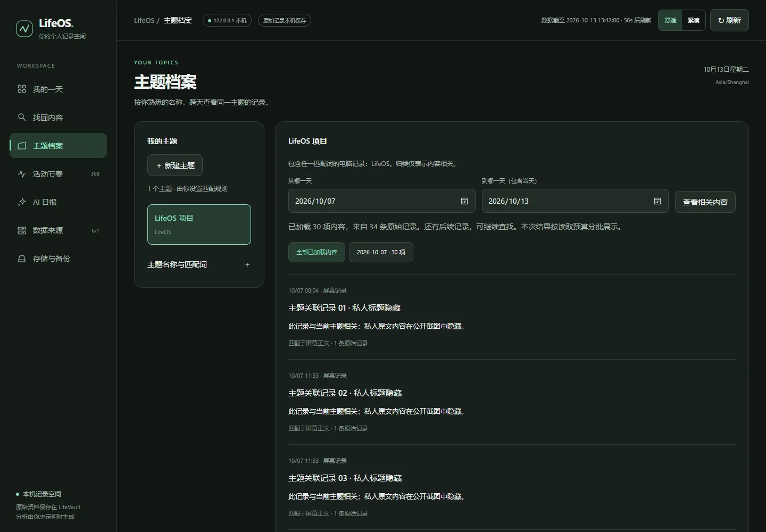Open record 主题关联记录 01 · 私人标题隐藏
This screenshot has height=532, width=766.
click(x=344, y=308)
